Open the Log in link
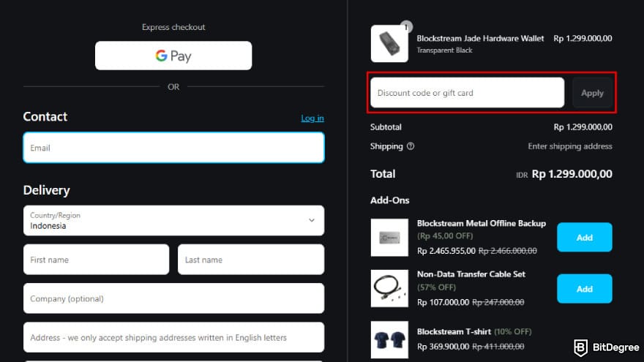 tap(312, 118)
